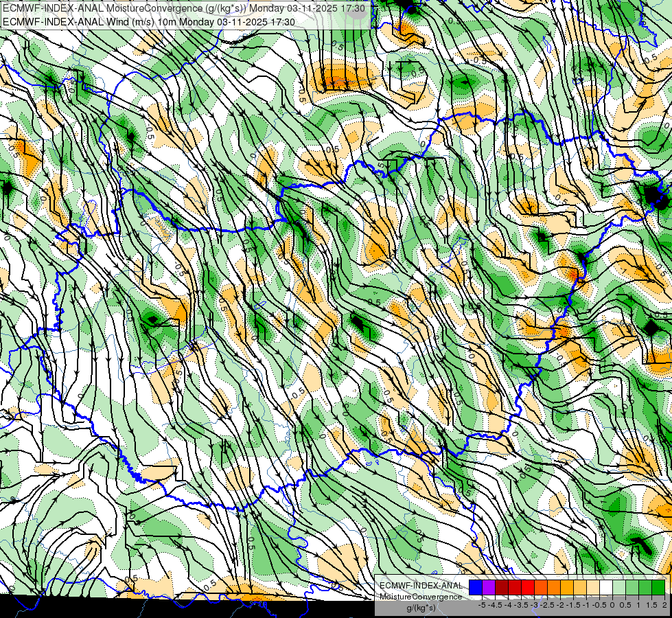Click the legend units g/(kg*s)
Image resolution: width=672 pixels, height=618 pixels.
coord(421,608)
